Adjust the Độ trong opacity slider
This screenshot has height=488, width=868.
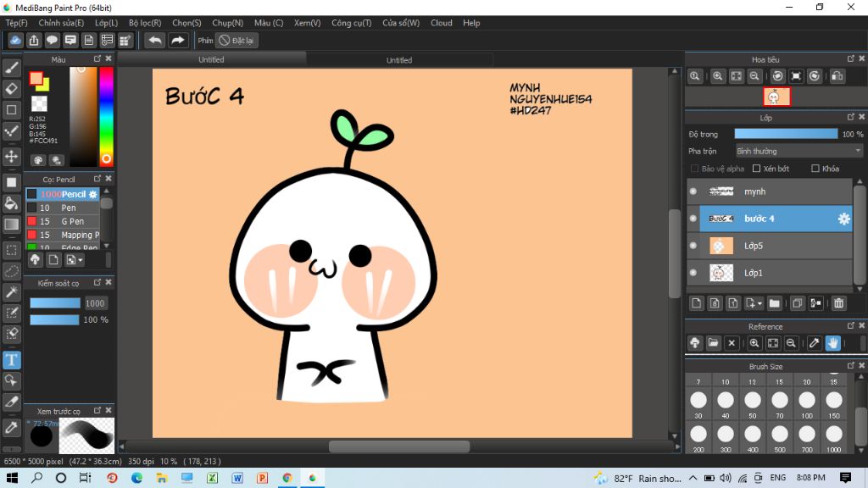pos(786,134)
